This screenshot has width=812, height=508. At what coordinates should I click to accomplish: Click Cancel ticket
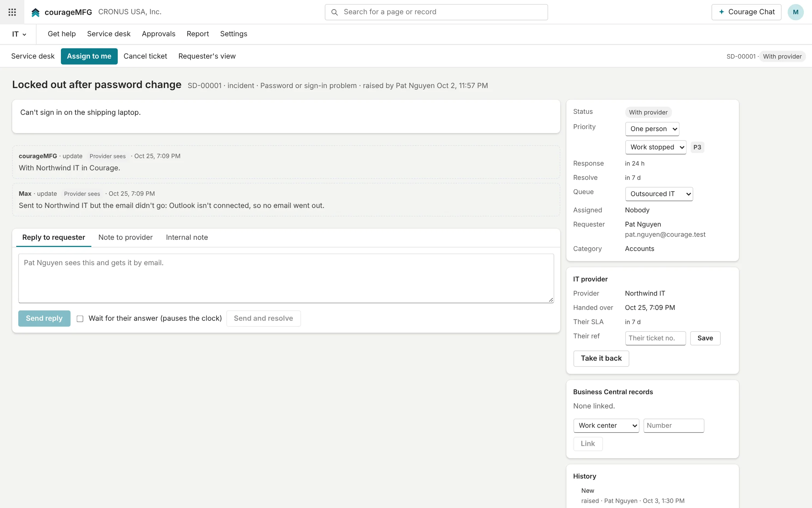point(145,56)
